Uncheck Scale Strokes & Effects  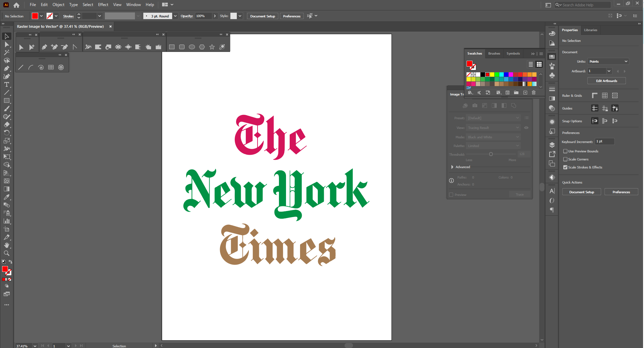point(565,167)
